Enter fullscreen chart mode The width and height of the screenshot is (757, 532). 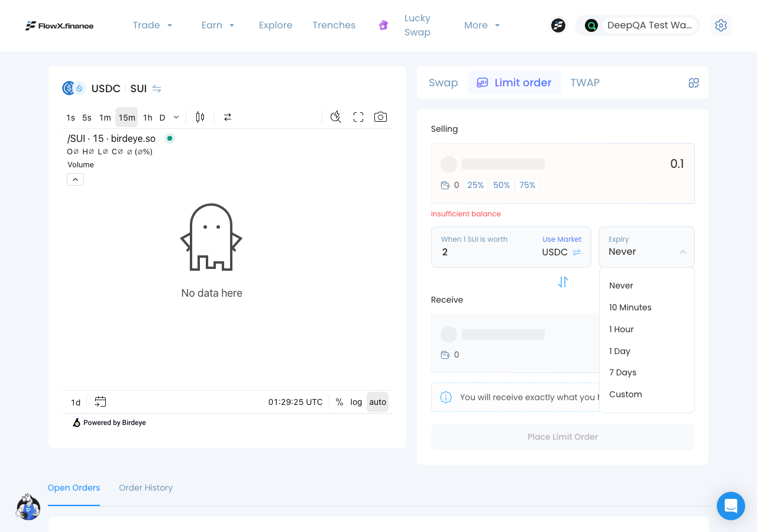pos(358,117)
